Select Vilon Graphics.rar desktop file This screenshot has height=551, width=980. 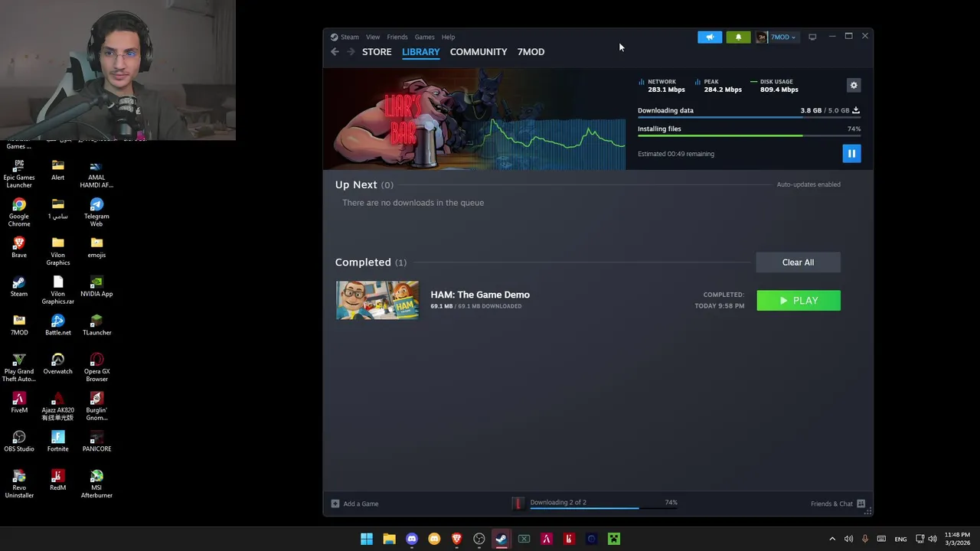click(57, 290)
